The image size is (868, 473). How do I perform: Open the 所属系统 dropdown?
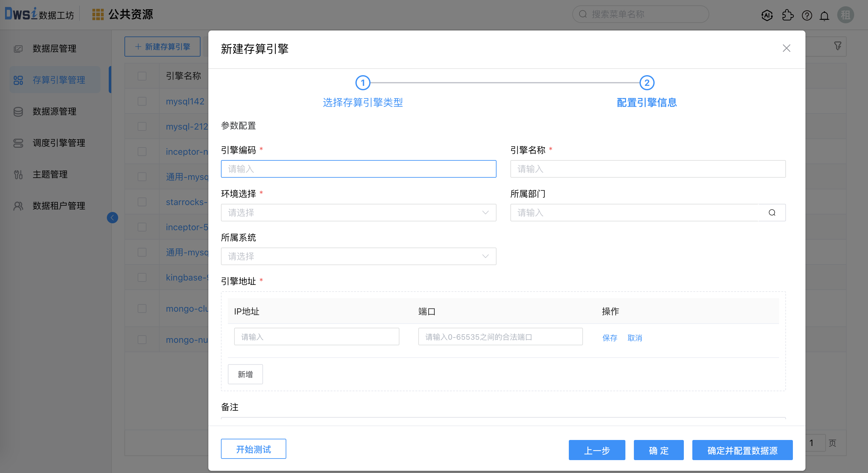358,256
